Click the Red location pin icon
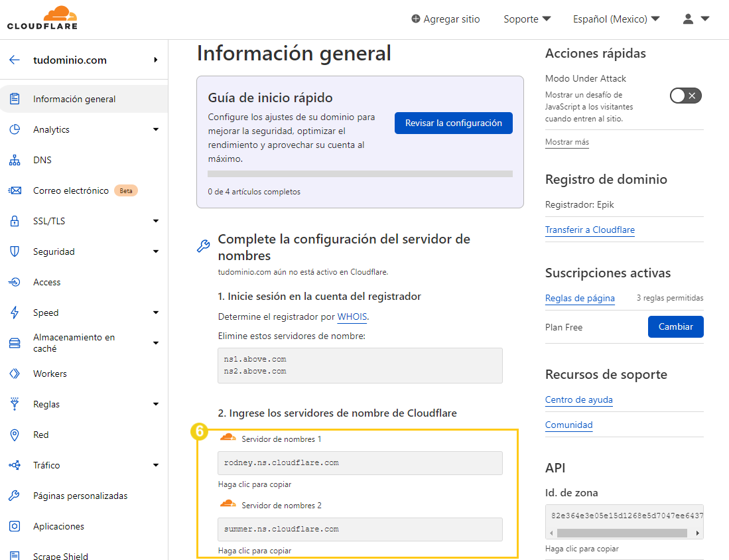Viewport: 729px width, 560px height. (x=15, y=435)
